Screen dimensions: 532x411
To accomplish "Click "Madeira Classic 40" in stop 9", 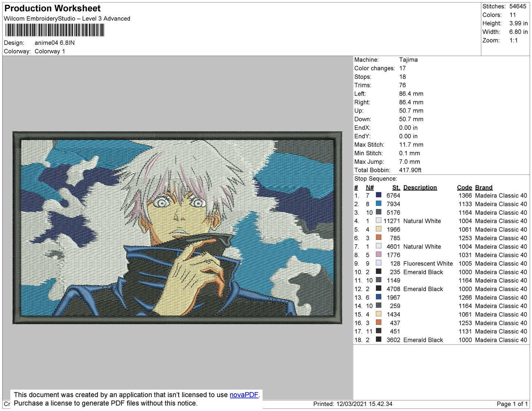I will click(501, 263).
